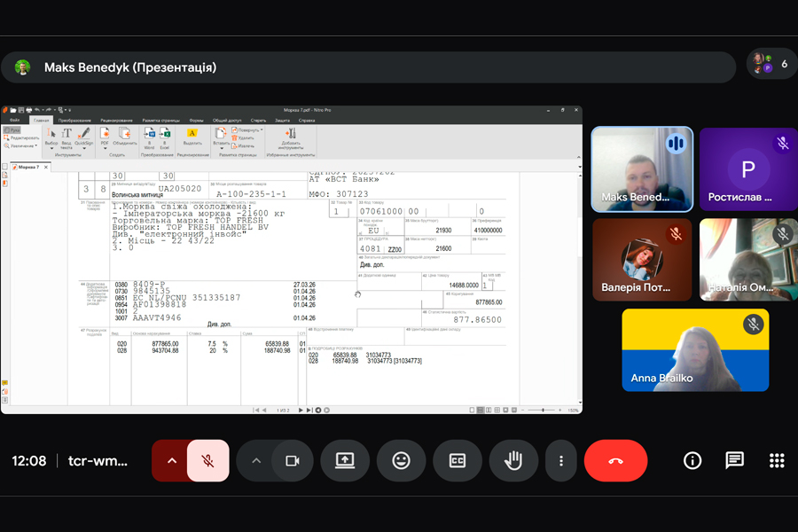
Task: Open the Повернуть rotate dropdown
Action: (x=247, y=129)
